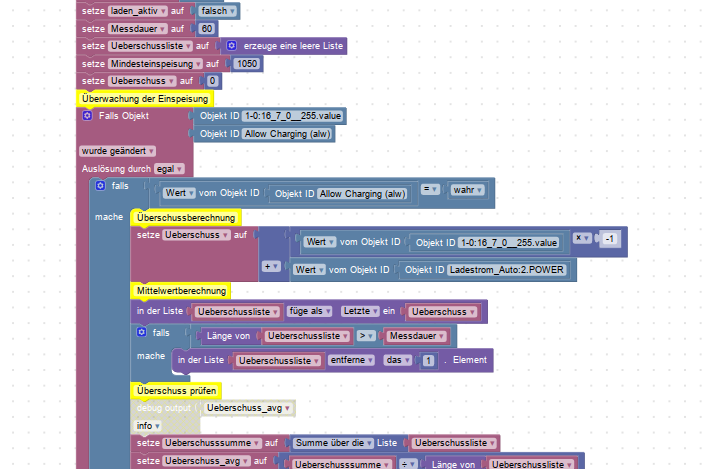
Task: Open 'Ueberschuss' dropdown set to 0
Action: [142, 81]
